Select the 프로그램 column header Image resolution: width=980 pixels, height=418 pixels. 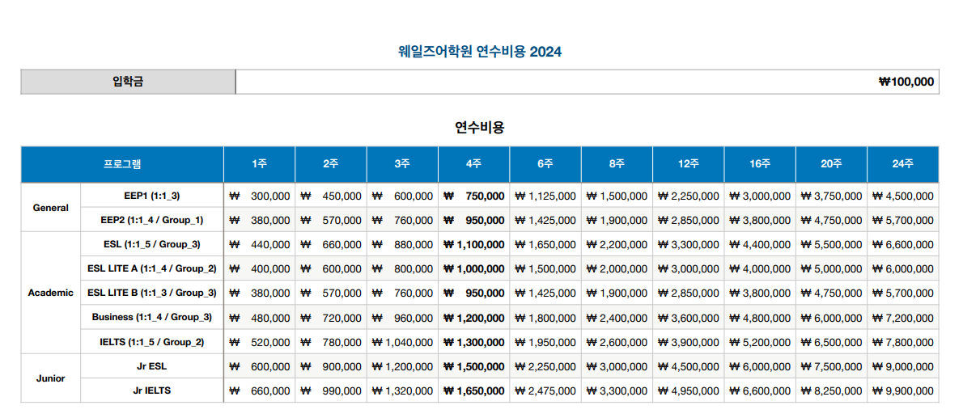(x=122, y=164)
